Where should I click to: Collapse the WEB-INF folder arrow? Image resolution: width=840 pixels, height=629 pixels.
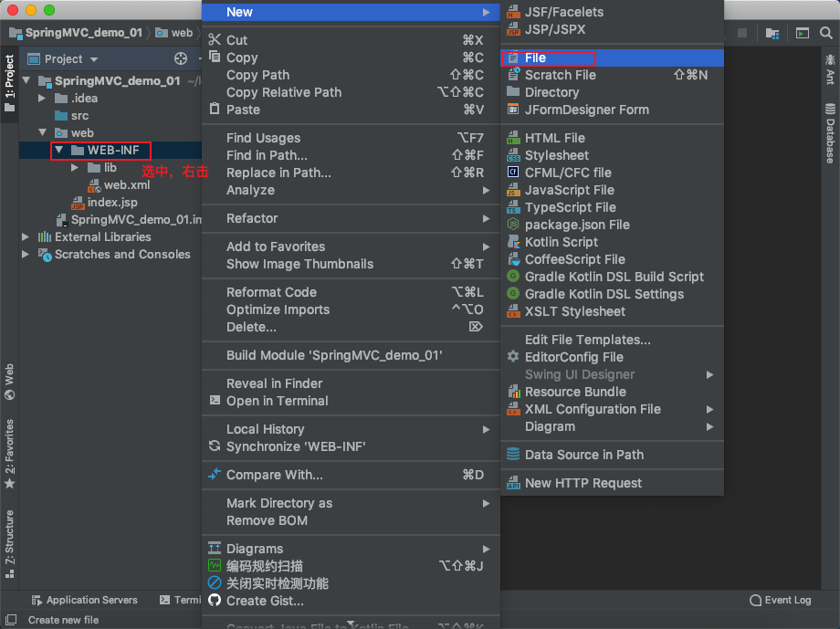click(x=59, y=150)
